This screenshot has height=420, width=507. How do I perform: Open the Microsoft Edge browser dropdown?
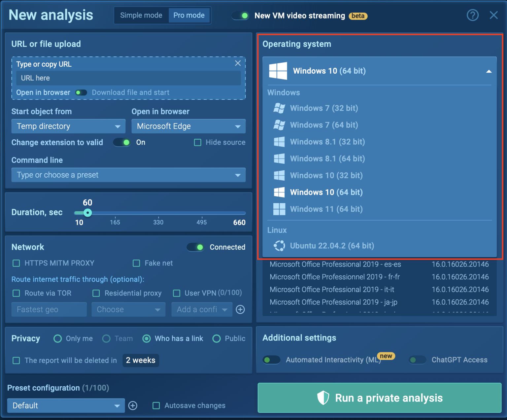click(x=188, y=126)
